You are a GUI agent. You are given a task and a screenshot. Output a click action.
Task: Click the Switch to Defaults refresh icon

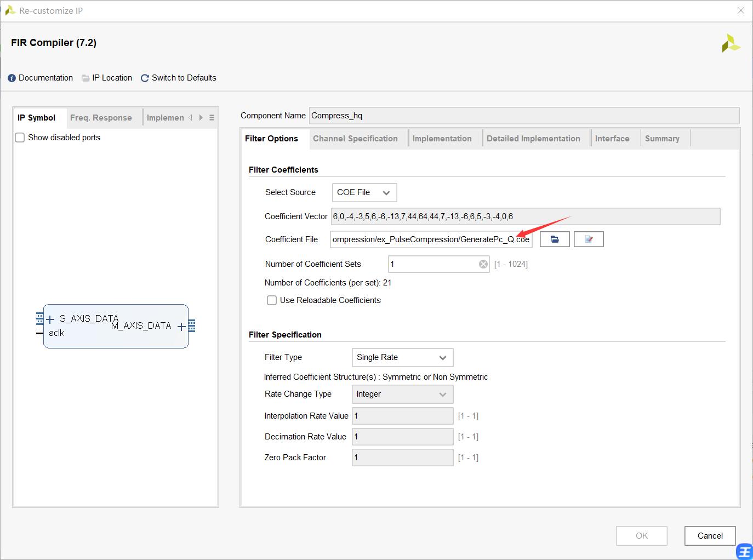point(145,78)
